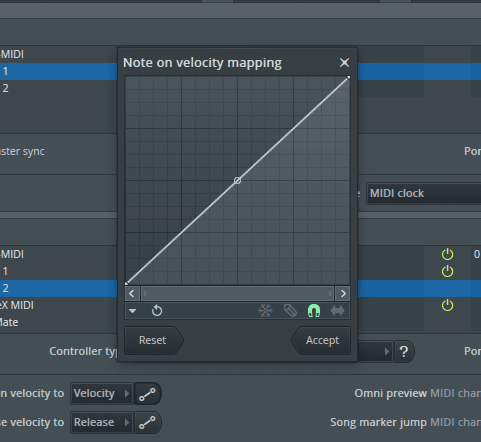Image resolution: width=481 pixels, height=442 pixels.
Task: Open the Velocity dropdown menu
Action: point(102,394)
